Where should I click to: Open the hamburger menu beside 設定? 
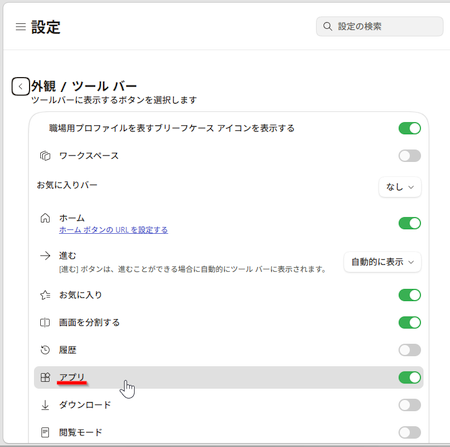pos(21,27)
